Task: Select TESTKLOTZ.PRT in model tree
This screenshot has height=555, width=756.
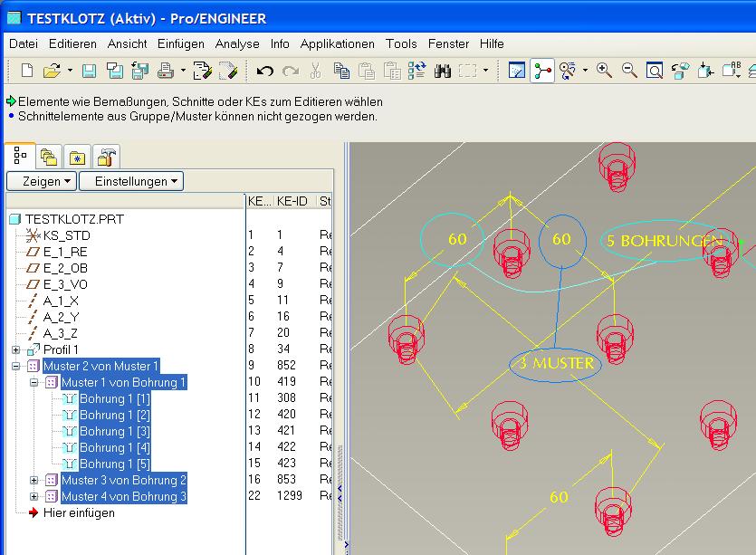Action: click(74, 219)
